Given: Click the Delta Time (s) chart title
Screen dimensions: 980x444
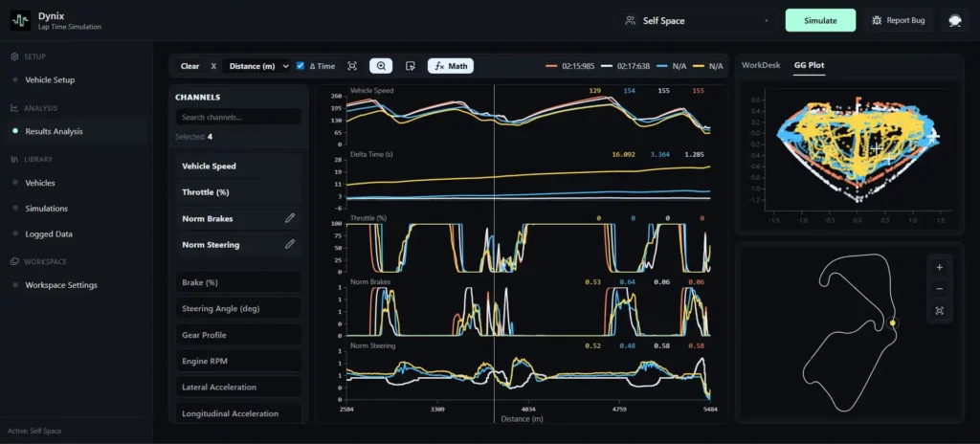Looking at the screenshot, I should (371, 153).
